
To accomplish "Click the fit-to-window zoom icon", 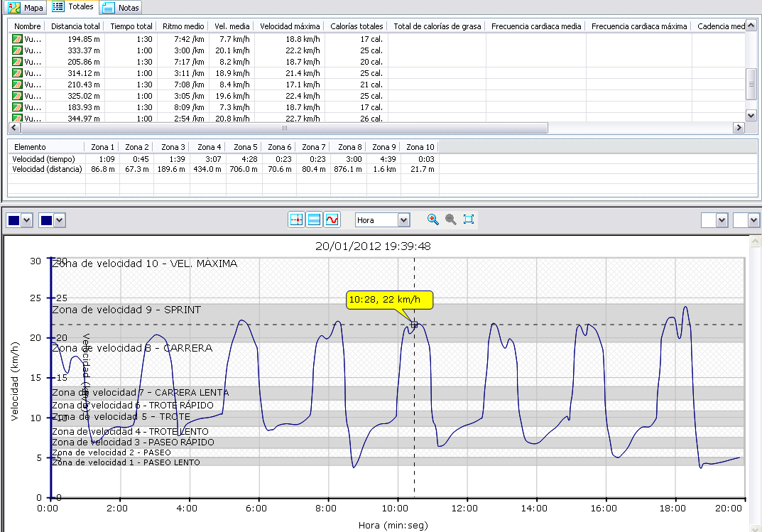I will [x=469, y=219].
